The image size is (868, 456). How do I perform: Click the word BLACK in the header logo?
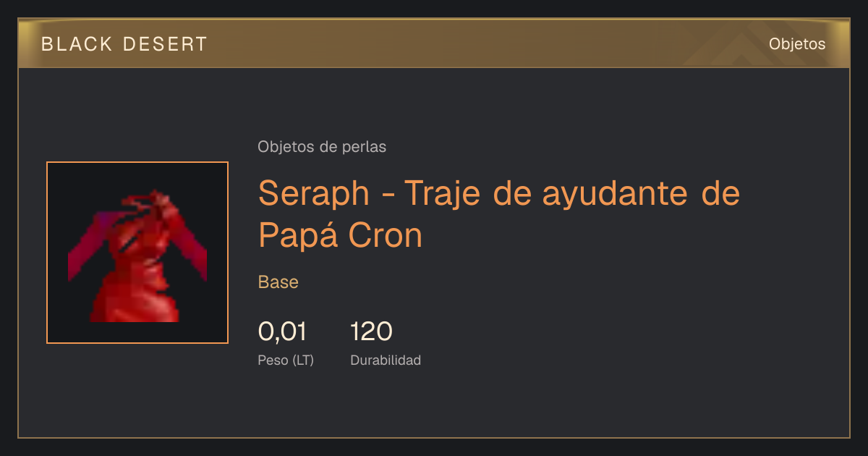pos(69,44)
